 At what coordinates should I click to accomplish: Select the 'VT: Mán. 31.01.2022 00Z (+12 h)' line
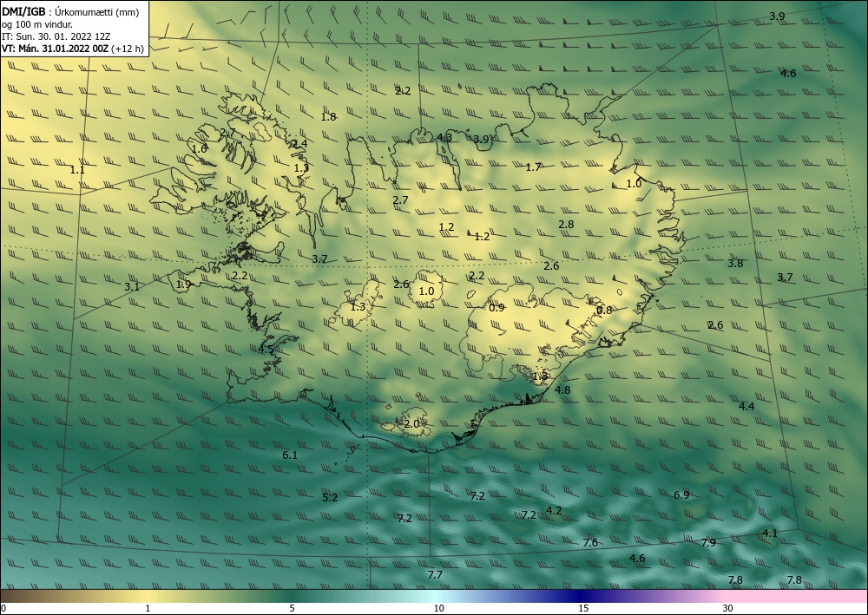click(73, 49)
